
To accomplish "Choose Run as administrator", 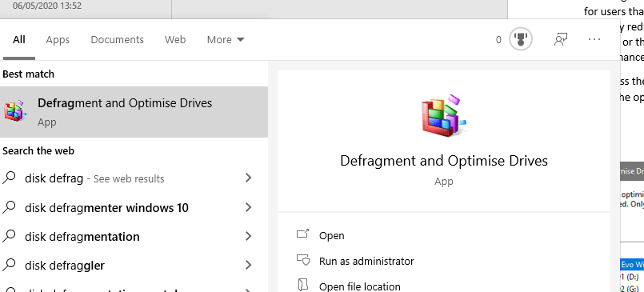I will click(366, 261).
